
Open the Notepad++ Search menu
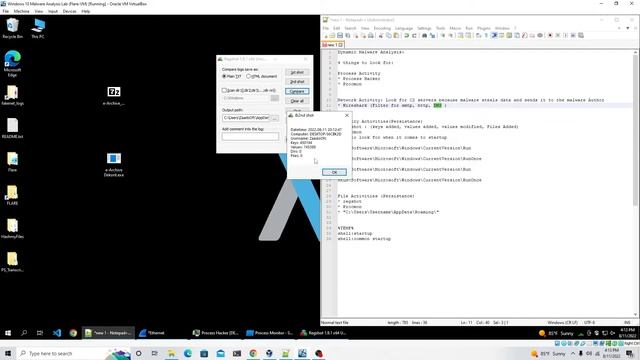click(x=350, y=28)
